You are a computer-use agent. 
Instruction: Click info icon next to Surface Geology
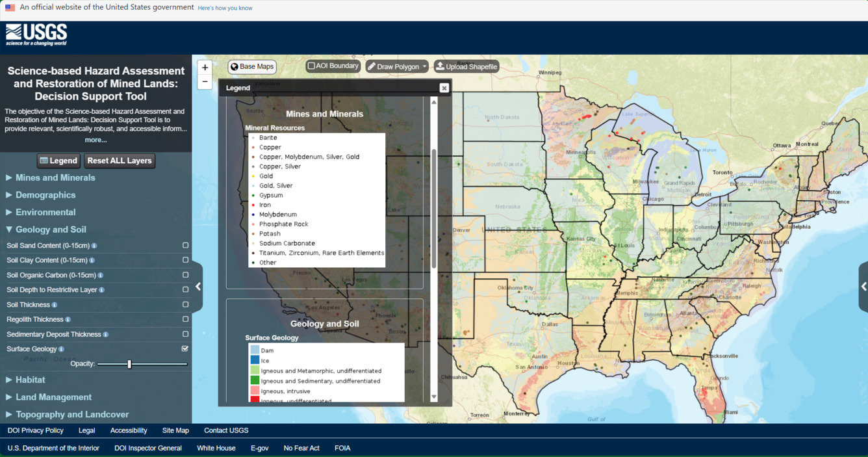62,349
